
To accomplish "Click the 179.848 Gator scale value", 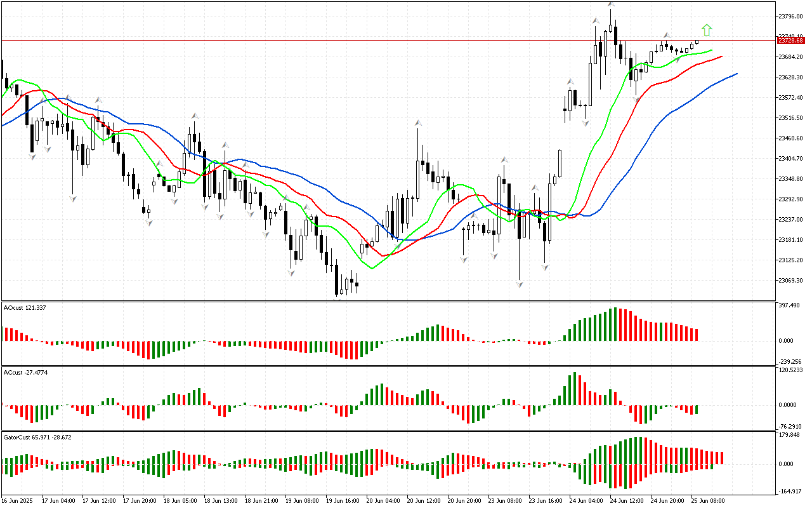I will point(790,435).
